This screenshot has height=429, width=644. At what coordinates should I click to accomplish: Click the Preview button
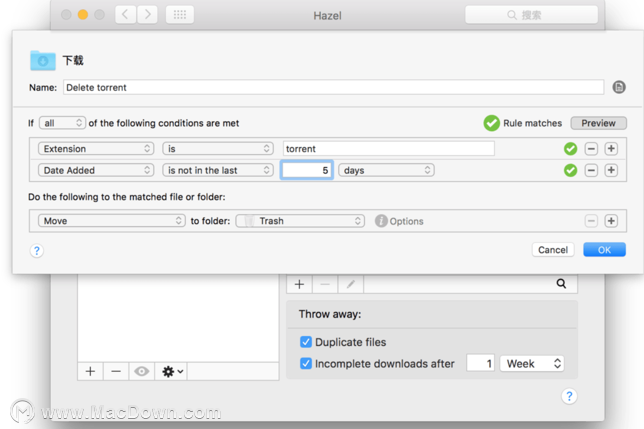[x=598, y=123]
